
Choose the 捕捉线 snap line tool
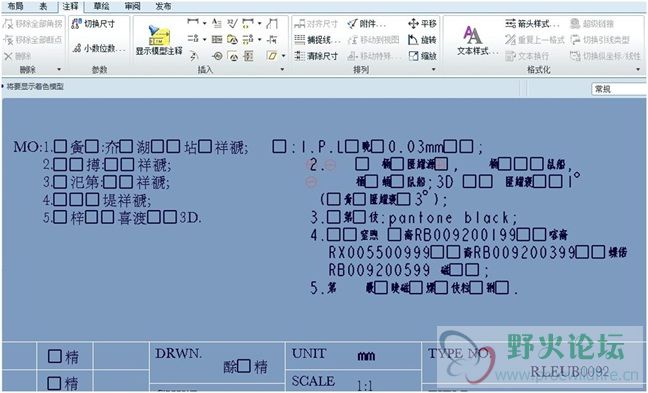pos(317,40)
